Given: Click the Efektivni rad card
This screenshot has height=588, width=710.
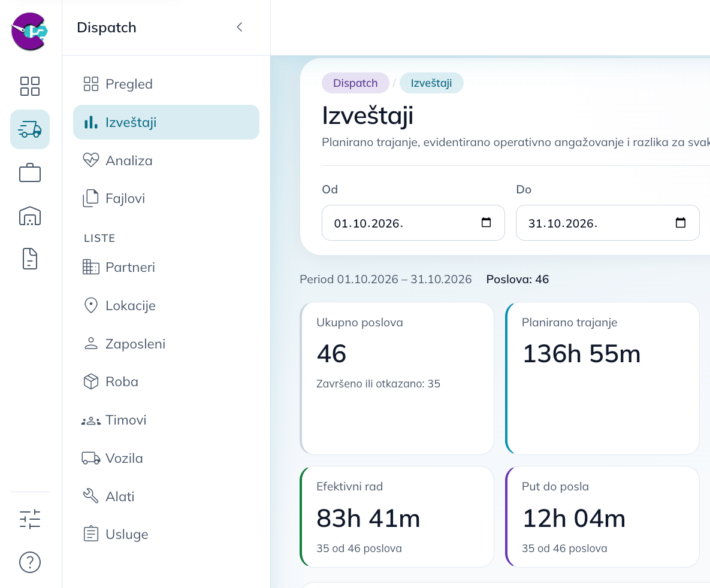Looking at the screenshot, I should coord(397,517).
